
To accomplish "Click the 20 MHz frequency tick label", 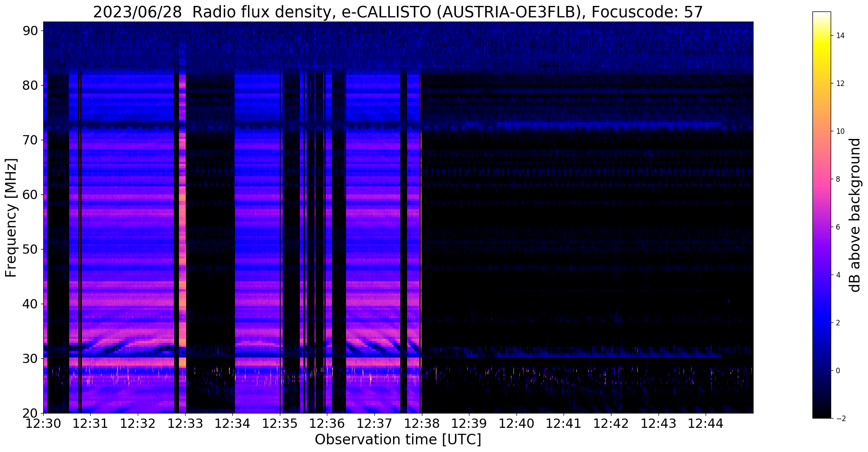I will [31, 413].
